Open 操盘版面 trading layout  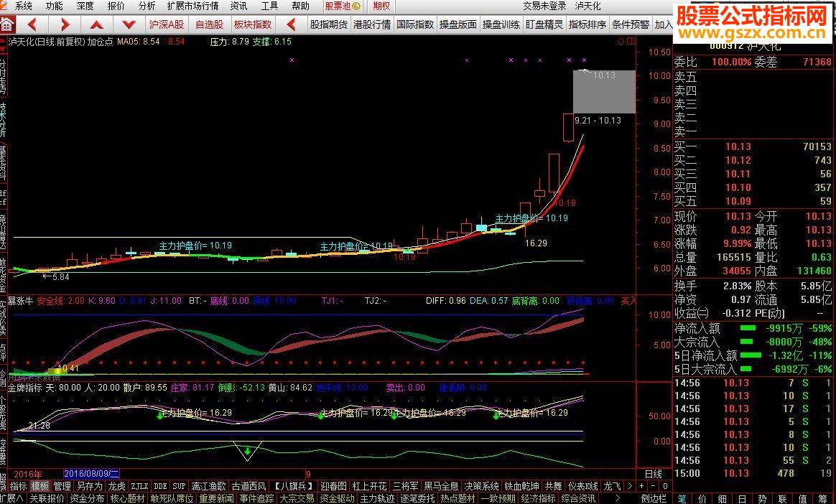coord(458,24)
